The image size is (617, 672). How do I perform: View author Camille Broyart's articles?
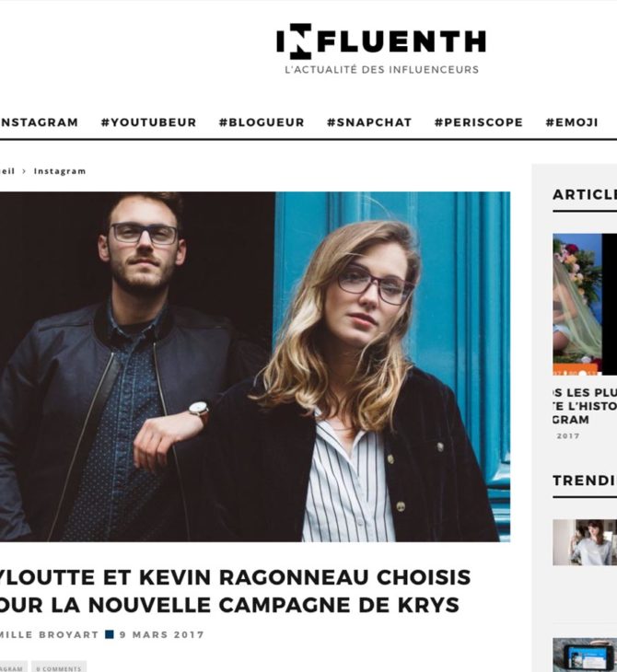(50, 634)
